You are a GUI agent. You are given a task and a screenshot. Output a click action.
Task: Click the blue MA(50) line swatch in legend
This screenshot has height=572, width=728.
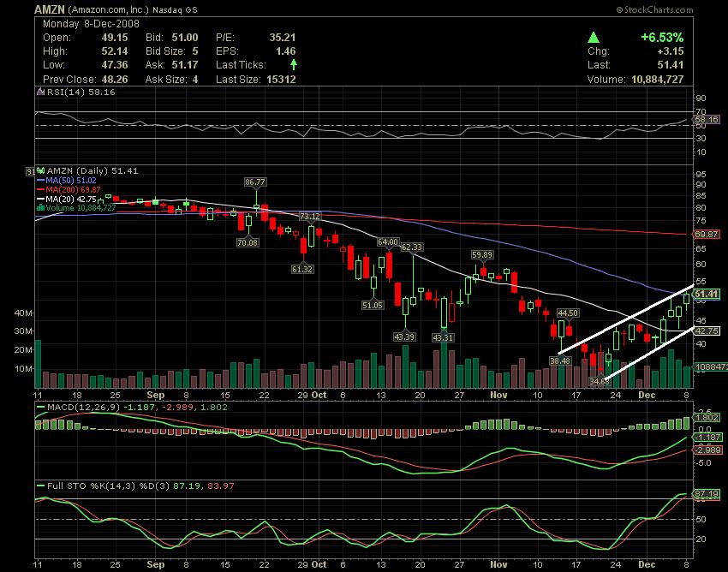coord(41,181)
